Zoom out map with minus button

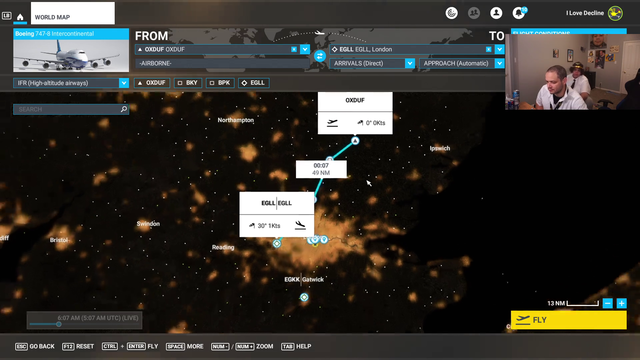point(608,303)
